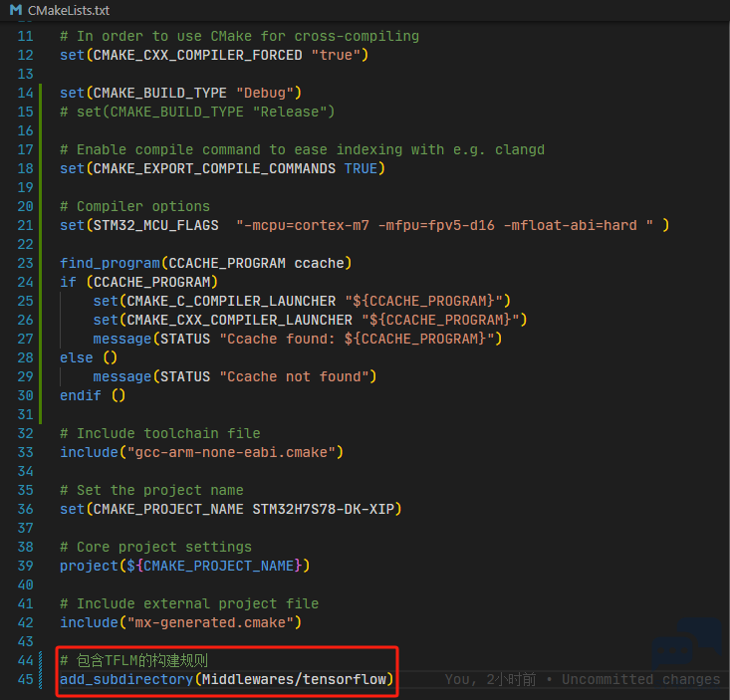Click STM32H7S78-DK-XIP project name value
Screen dimensions: 730x700
pyautogui.click(x=324, y=510)
